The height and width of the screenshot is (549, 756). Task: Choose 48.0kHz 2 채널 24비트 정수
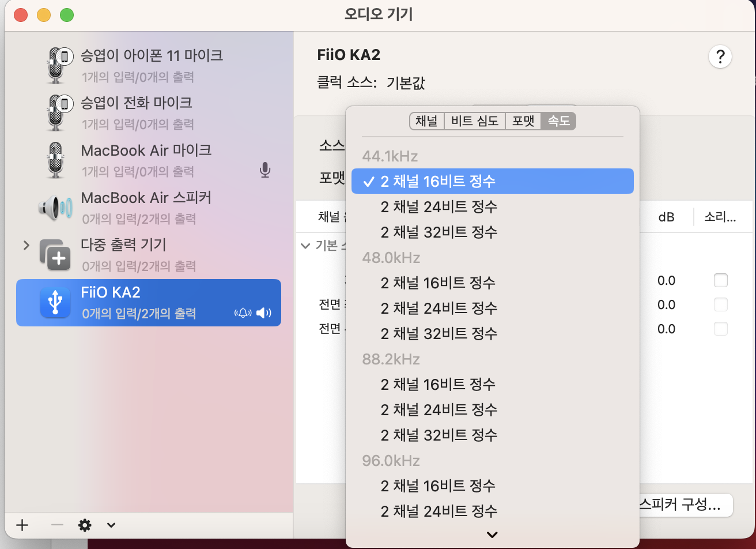click(493, 308)
